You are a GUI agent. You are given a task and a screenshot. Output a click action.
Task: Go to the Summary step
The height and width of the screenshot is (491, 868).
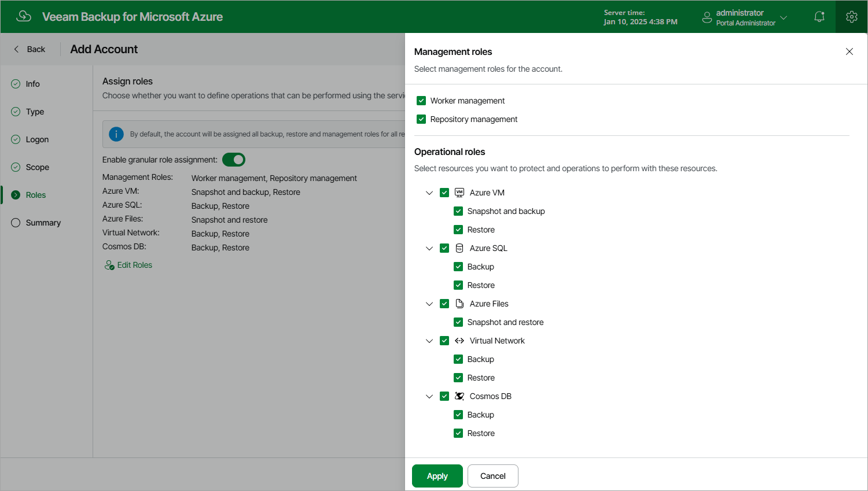coord(42,222)
